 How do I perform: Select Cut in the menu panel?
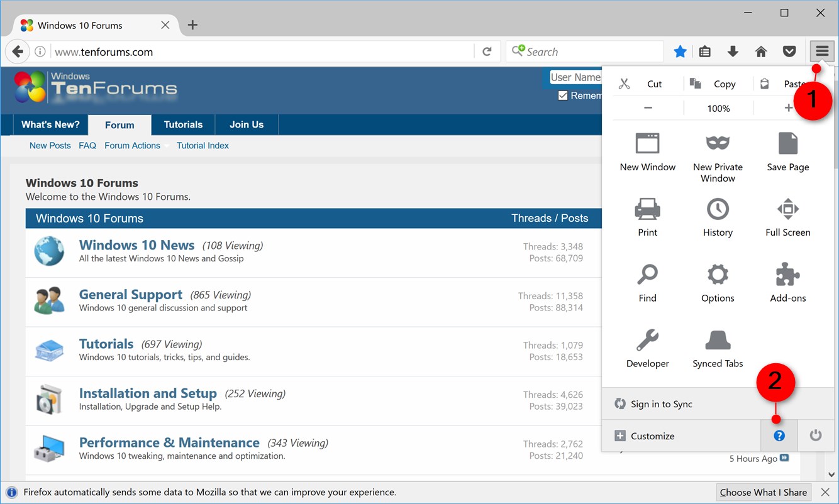click(x=641, y=84)
